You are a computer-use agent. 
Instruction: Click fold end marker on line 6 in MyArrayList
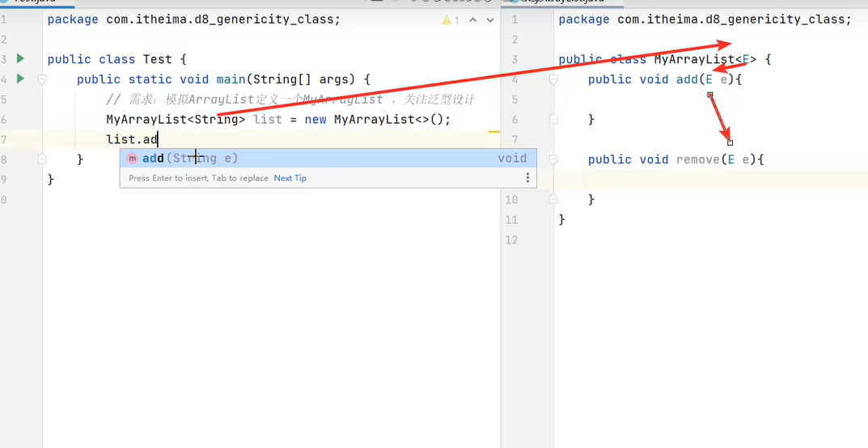553,118
